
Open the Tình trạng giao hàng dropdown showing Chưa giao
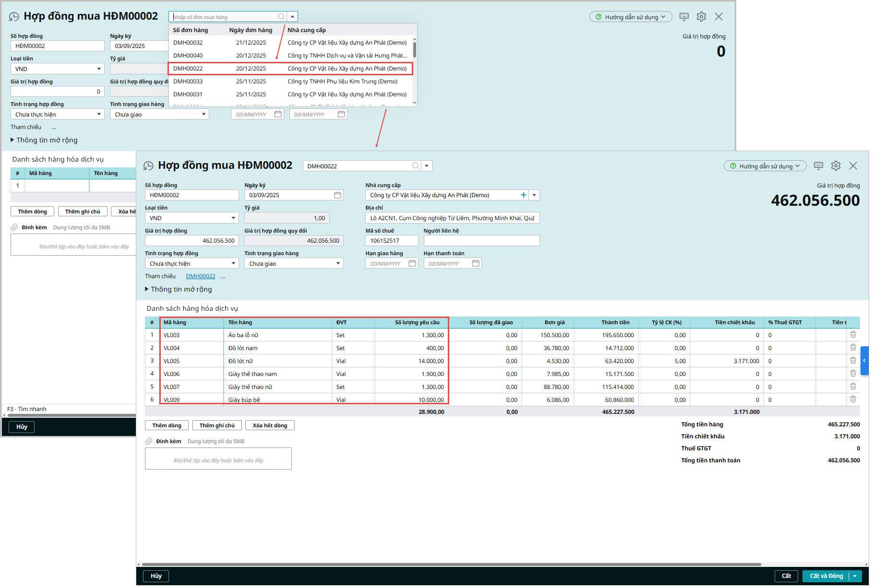tap(338, 263)
